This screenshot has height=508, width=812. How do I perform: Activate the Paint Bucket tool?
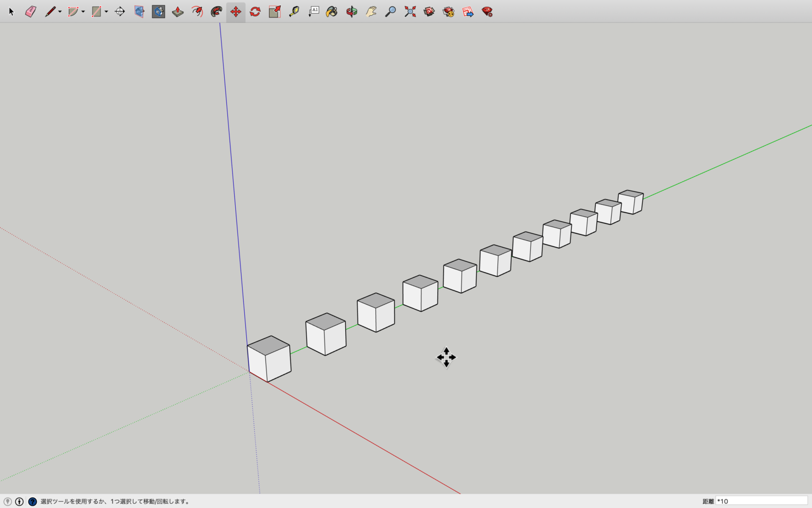coord(331,12)
